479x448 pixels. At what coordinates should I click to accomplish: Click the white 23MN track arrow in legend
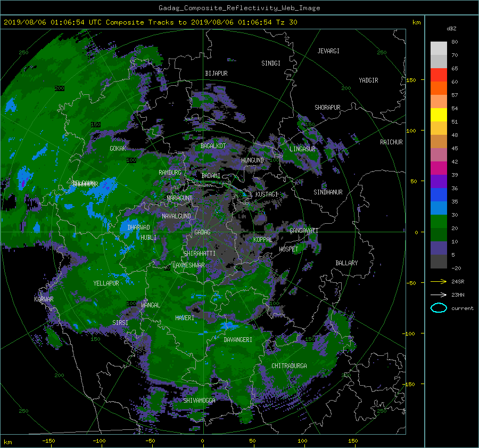pos(439,295)
